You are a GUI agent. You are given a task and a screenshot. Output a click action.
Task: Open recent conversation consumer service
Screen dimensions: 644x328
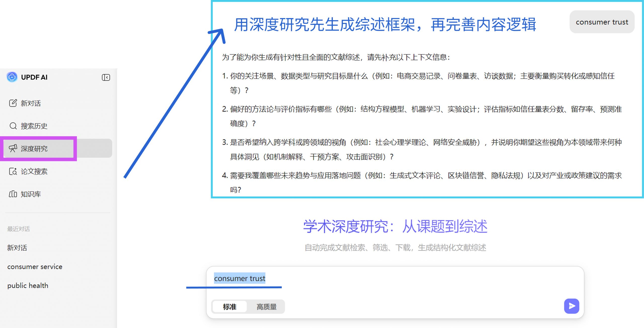tap(35, 267)
